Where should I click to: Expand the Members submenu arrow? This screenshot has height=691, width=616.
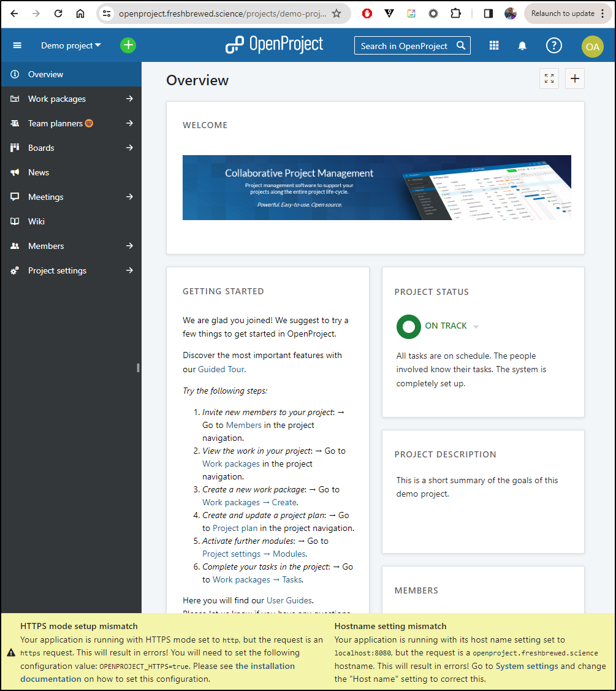point(129,246)
